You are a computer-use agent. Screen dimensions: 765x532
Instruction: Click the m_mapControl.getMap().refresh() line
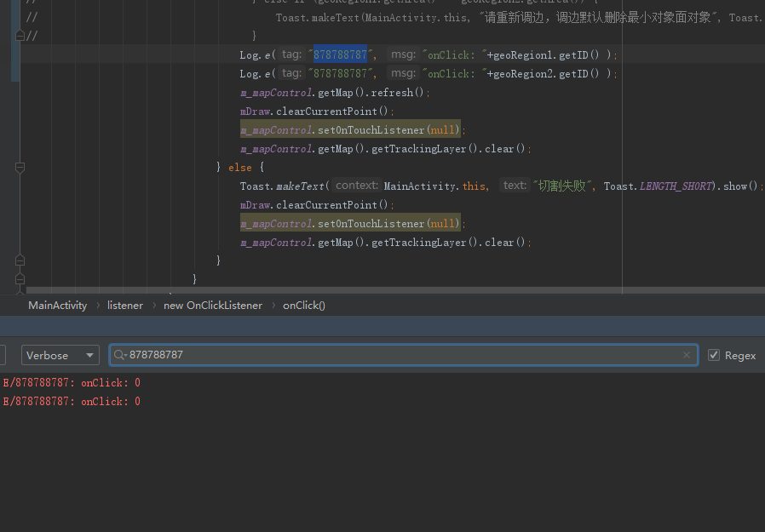pyautogui.click(x=335, y=93)
